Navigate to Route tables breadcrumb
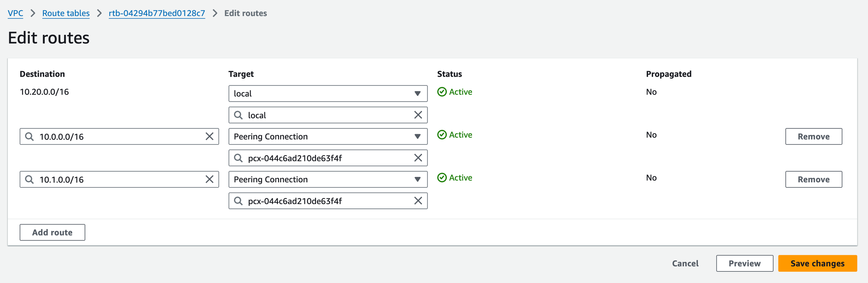This screenshot has height=283, width=868. click(x=66, y=13)
